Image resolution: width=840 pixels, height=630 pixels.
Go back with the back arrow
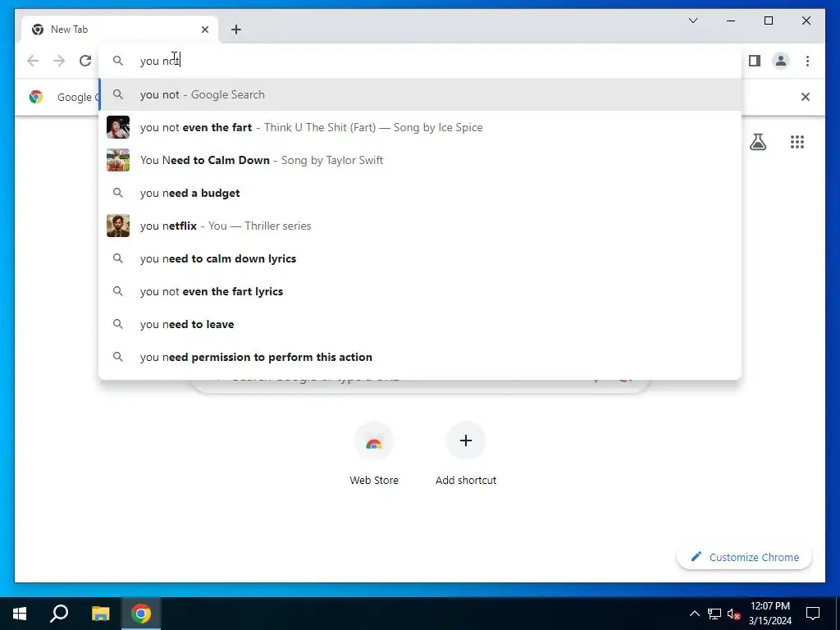coord(33,61)
